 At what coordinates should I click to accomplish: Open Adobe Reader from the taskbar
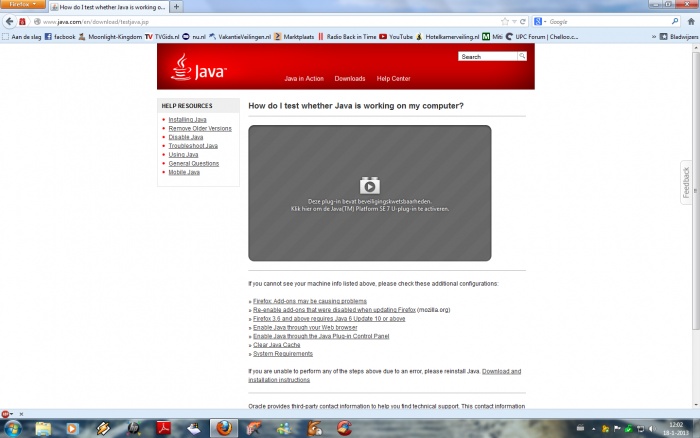click(164, 429)
